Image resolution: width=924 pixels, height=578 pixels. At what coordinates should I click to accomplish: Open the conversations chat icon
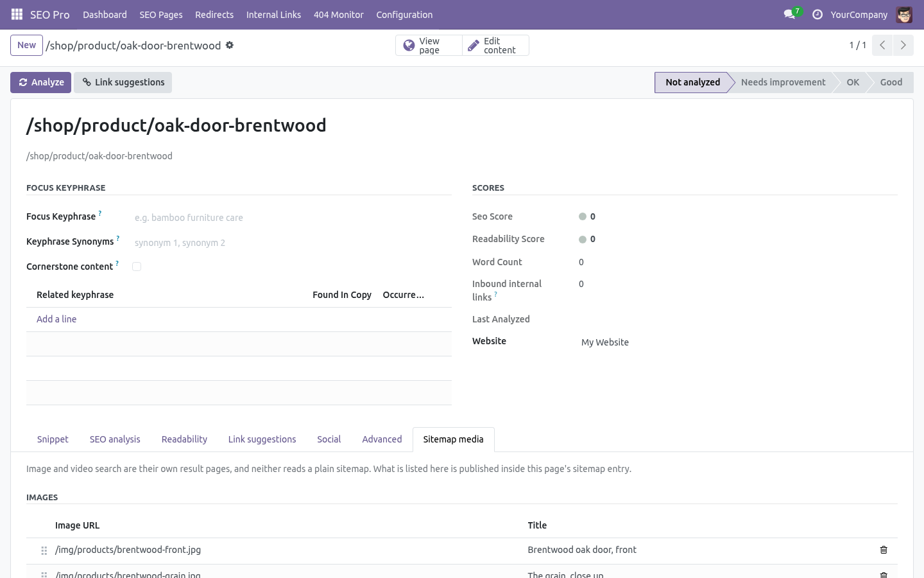pos(790,14)
